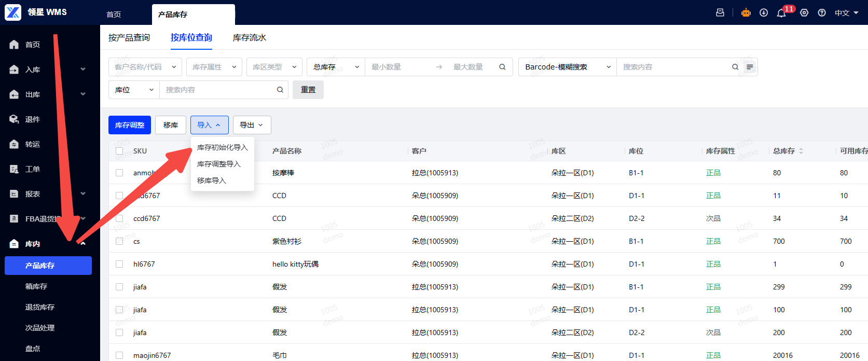Screen dimensions: 868x361
Task: Click the help question mark icon
Action: 822,12
